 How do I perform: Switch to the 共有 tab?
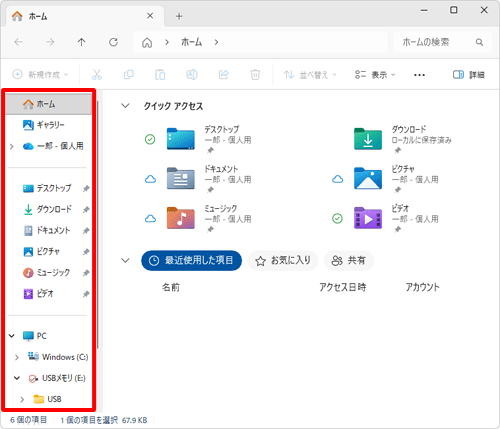[349, 260]
